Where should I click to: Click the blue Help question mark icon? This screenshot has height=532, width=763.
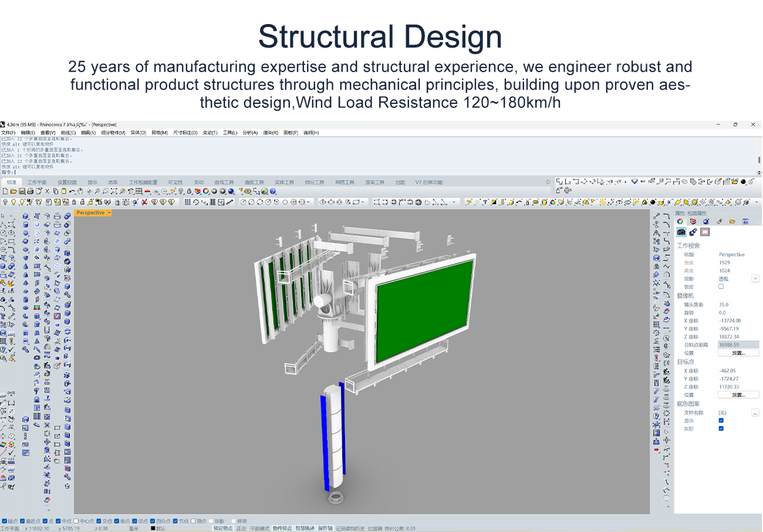click(273, 191)
